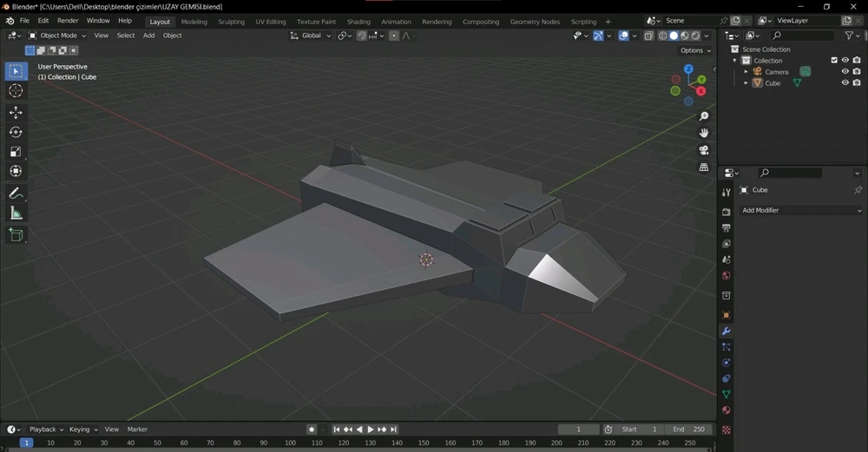Select the Add Cube tool
868x452 pixels.
pos(16,234)
